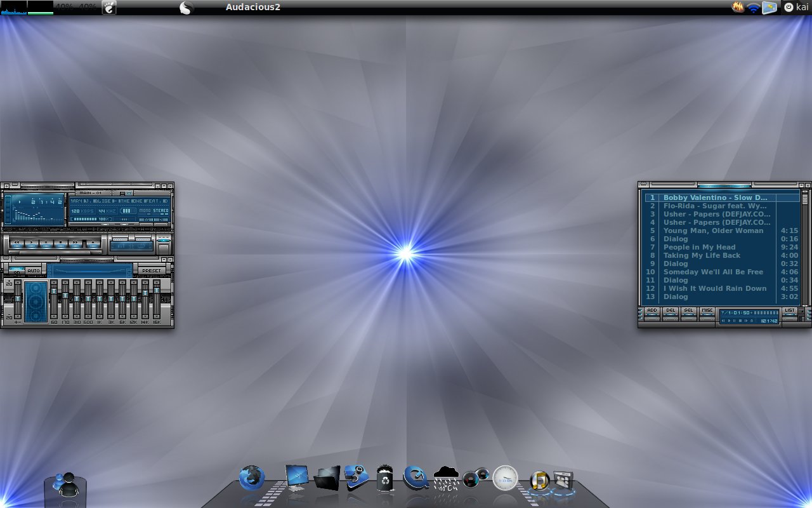Adjust the 1K equalizer band slider
Image resolution: width=812 pixels, height=508 pixels.
click(x=100, y=298)
